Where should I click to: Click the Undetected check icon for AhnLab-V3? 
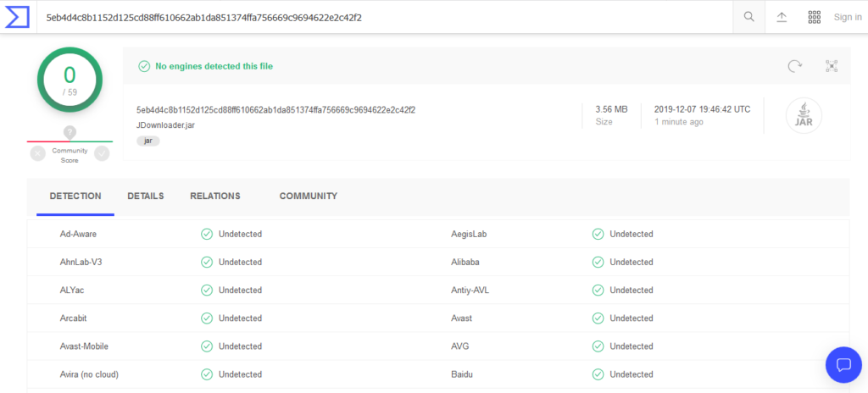207,262
